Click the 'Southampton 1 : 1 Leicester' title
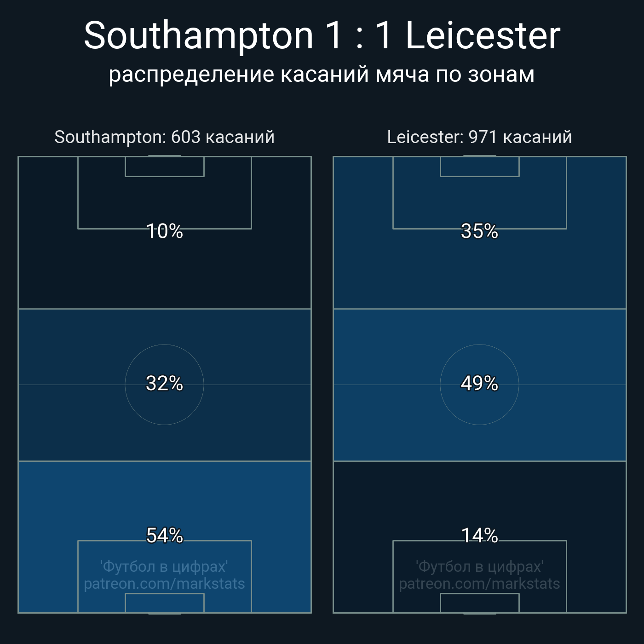Screen dimensions: 644x644 [322, 36]
